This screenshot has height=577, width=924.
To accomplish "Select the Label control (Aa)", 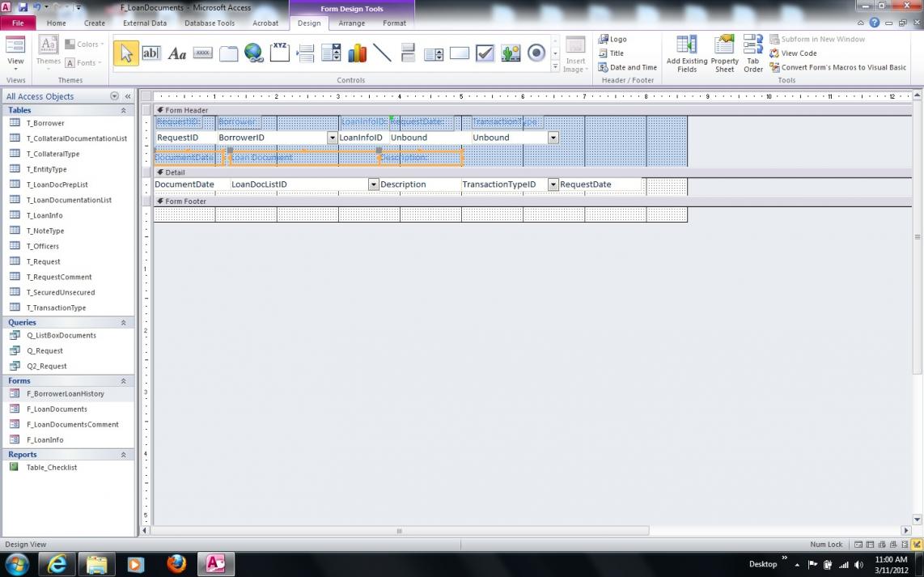I will coord(176,53).
